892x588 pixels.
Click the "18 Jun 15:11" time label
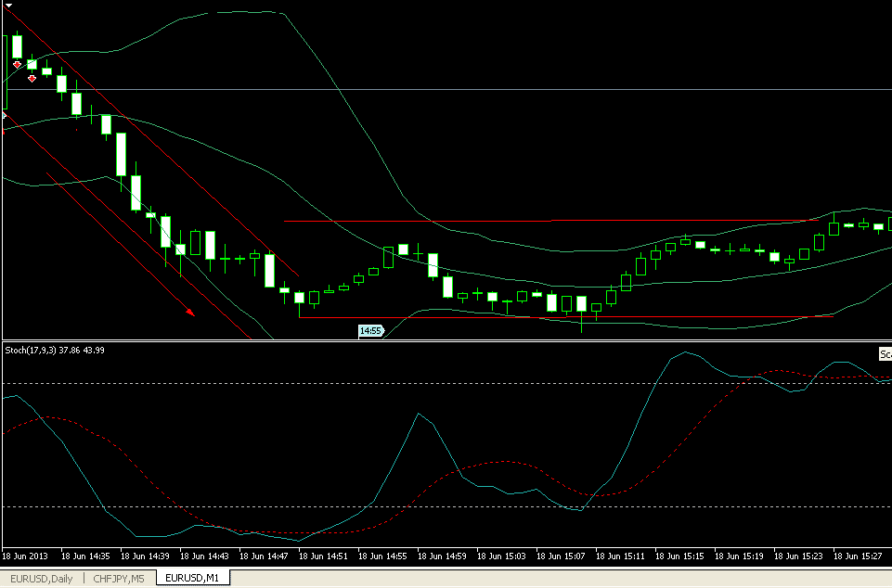point(621,556)
